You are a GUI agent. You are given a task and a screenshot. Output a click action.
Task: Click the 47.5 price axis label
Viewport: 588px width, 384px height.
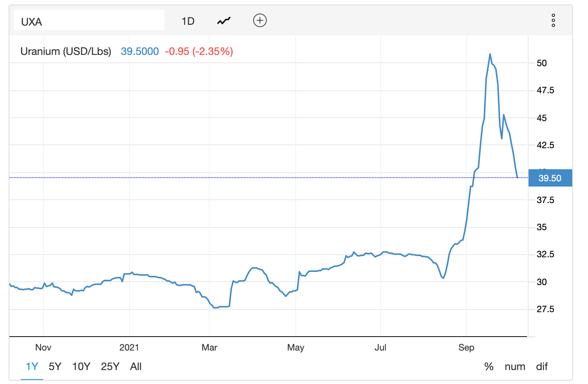click(545, 90)
